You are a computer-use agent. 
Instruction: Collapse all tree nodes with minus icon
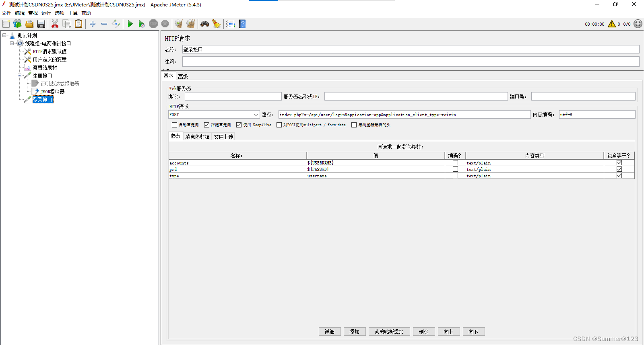104,24
